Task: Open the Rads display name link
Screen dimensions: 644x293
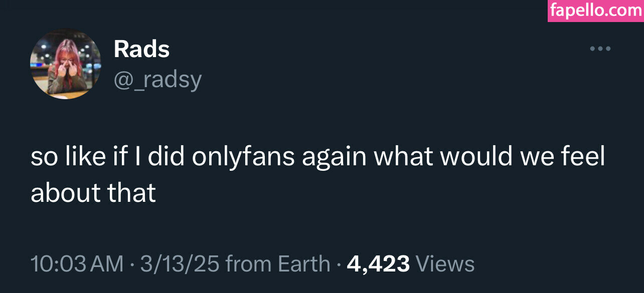Action: [142, 49]
